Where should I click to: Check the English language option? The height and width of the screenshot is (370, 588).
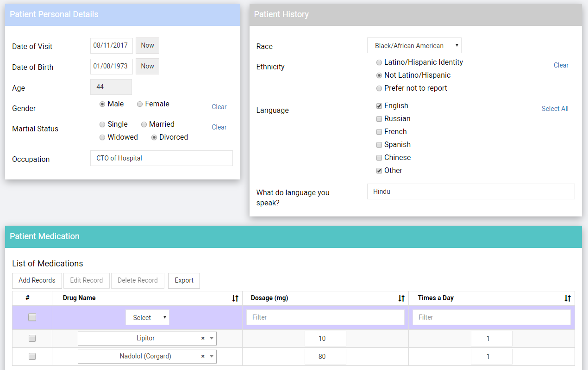coord(379,105)
